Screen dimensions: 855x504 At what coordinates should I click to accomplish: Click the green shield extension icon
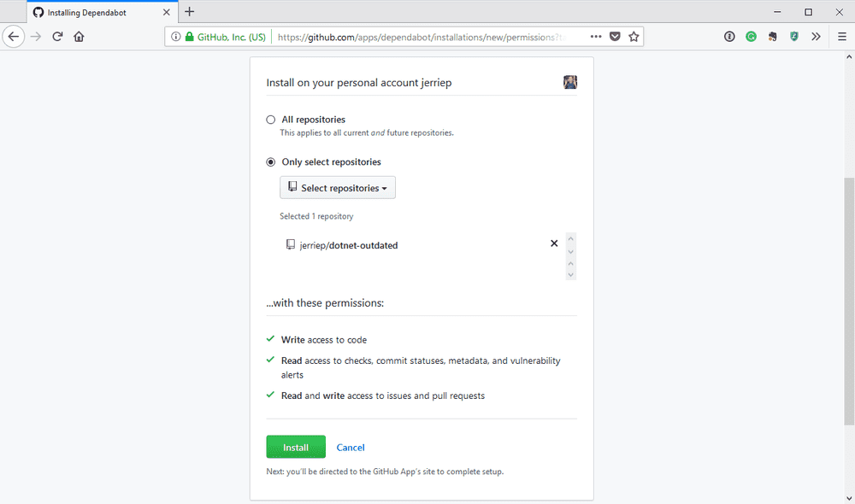pos(794,37)
